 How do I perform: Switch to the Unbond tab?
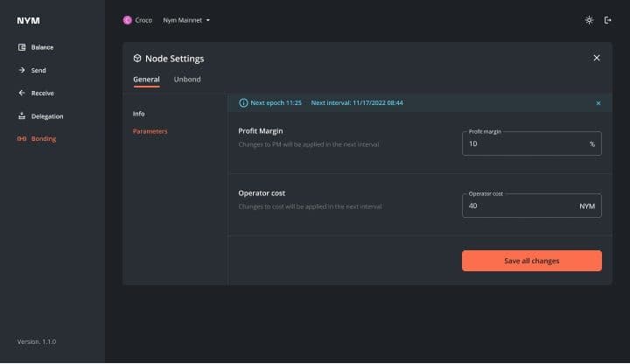[187, 80]
